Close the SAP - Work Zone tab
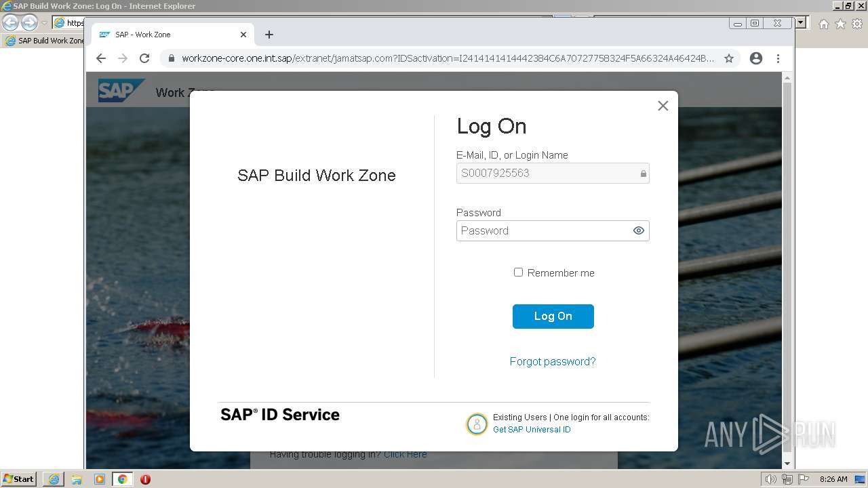 coord(243,35)
